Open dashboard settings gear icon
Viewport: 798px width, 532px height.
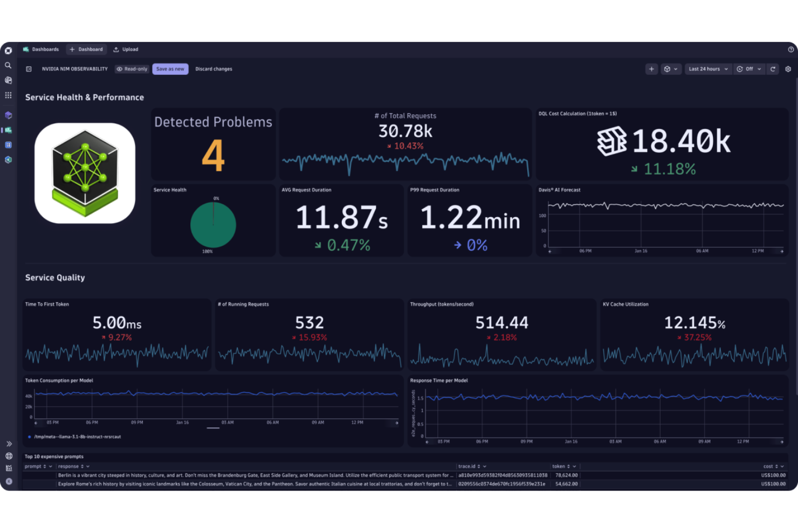click(788, 69)
